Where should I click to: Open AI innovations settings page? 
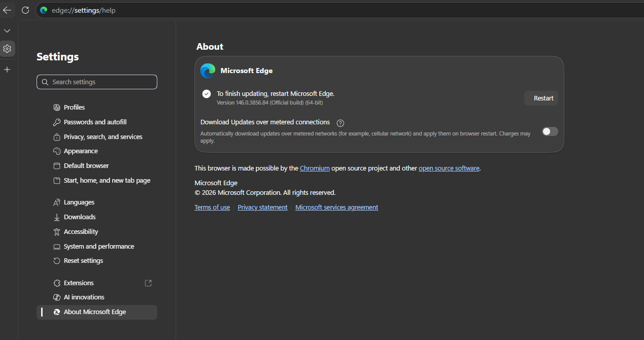[84, 297]
